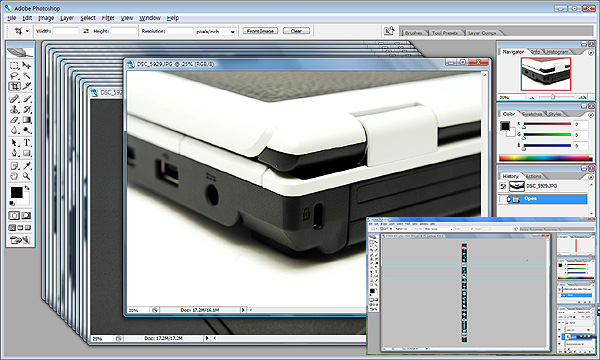Expand status bar arrow next to Doc size

tap(243, 310)
